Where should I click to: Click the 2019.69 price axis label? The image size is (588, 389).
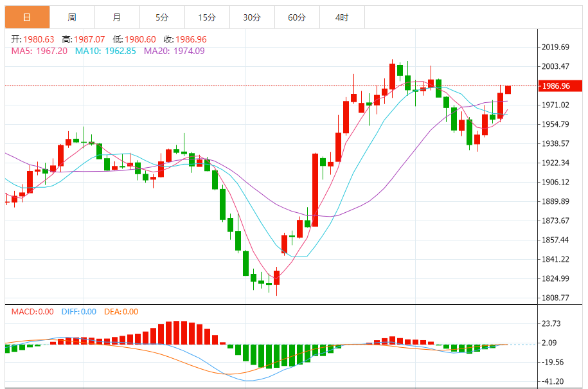[555, 47]
